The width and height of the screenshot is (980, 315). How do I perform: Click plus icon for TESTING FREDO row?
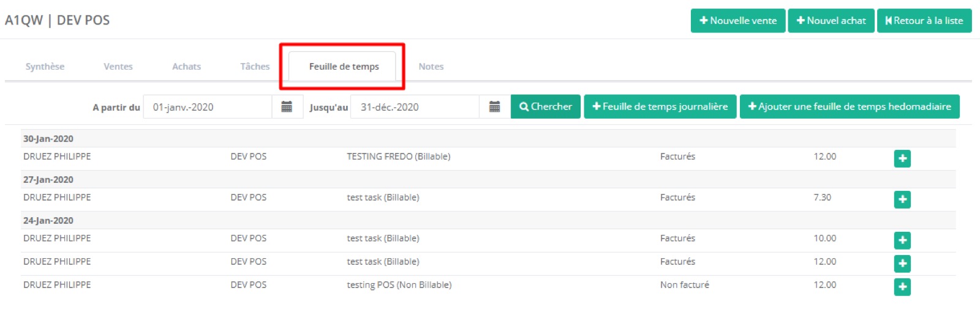pyautogui.click(x=902, y=158)
